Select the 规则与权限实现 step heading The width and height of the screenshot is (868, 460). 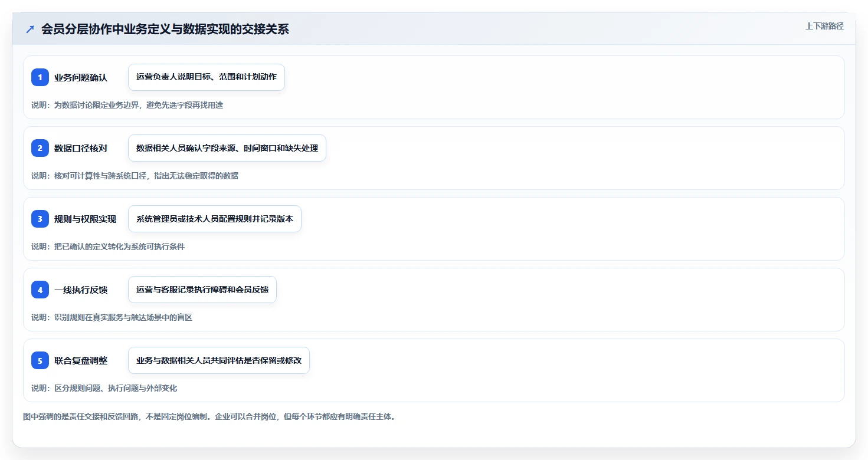coord(85,219)
